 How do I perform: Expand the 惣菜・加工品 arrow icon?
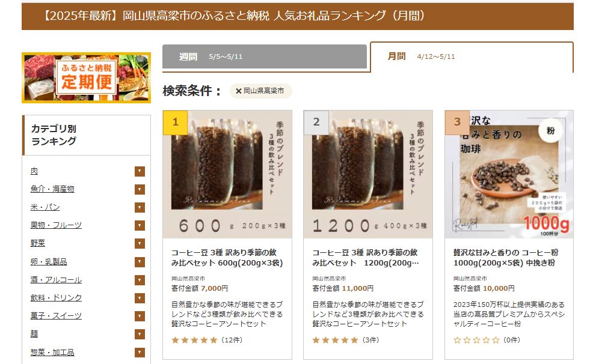(x=140, y=353)
